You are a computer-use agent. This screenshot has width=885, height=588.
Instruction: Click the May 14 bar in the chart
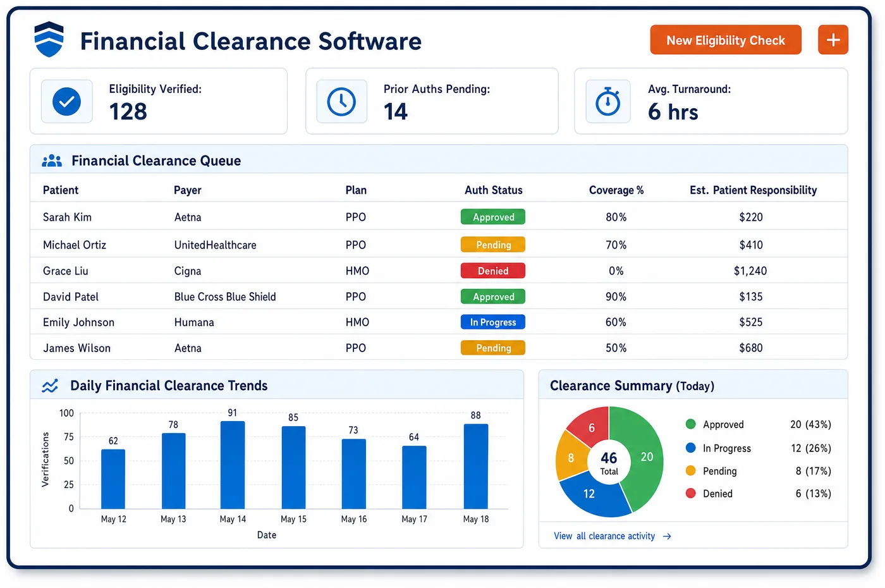pos(233,465)
